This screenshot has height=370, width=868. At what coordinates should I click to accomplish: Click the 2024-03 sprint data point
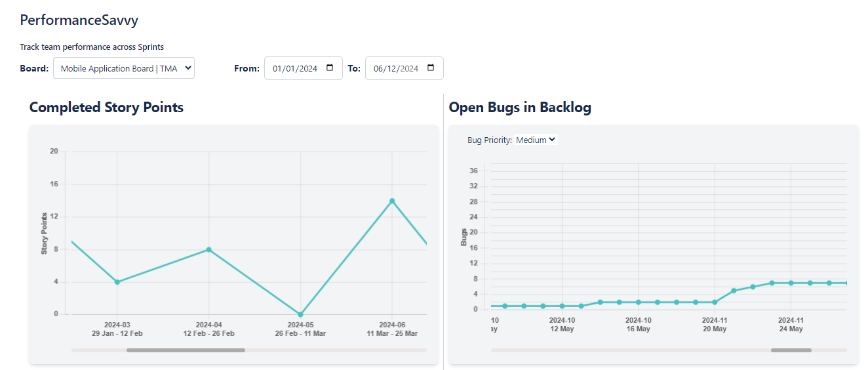click(x=117, y=282)
